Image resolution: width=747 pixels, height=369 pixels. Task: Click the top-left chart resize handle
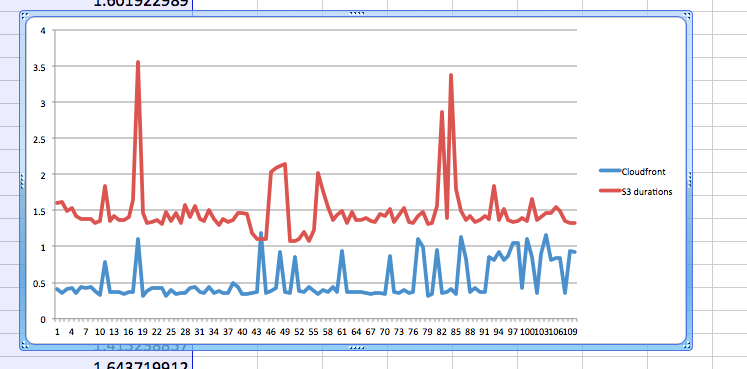pos(25,16)
